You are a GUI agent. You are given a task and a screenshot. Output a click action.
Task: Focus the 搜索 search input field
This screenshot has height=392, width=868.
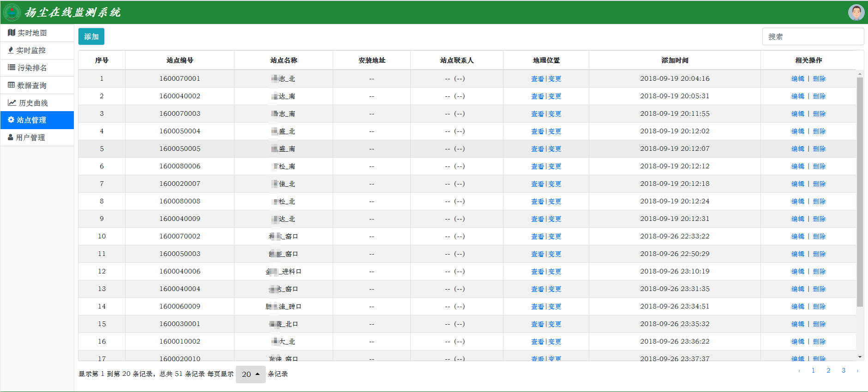[x=813, y=36]
